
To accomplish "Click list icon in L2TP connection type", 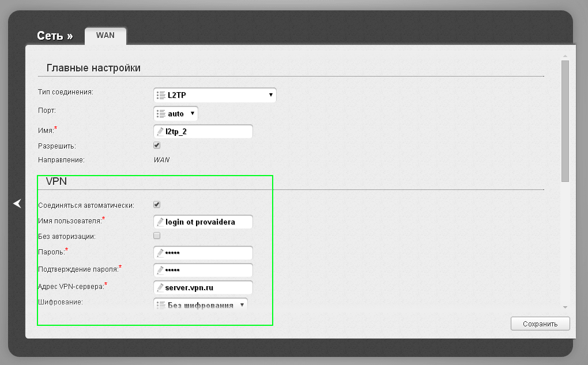I will [161, 95].
